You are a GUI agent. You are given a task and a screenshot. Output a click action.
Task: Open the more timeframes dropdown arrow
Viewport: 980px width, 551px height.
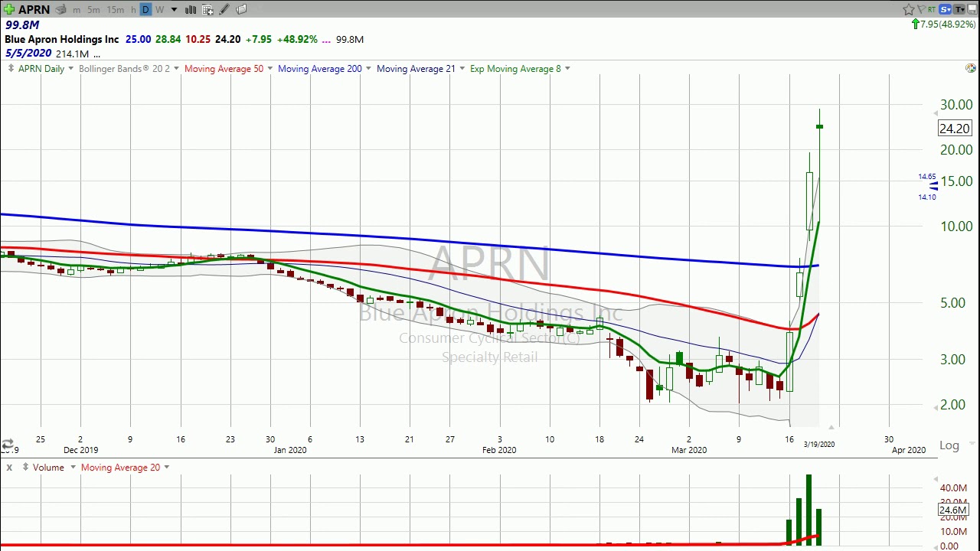pyautogui.click(x=174, y=10)
